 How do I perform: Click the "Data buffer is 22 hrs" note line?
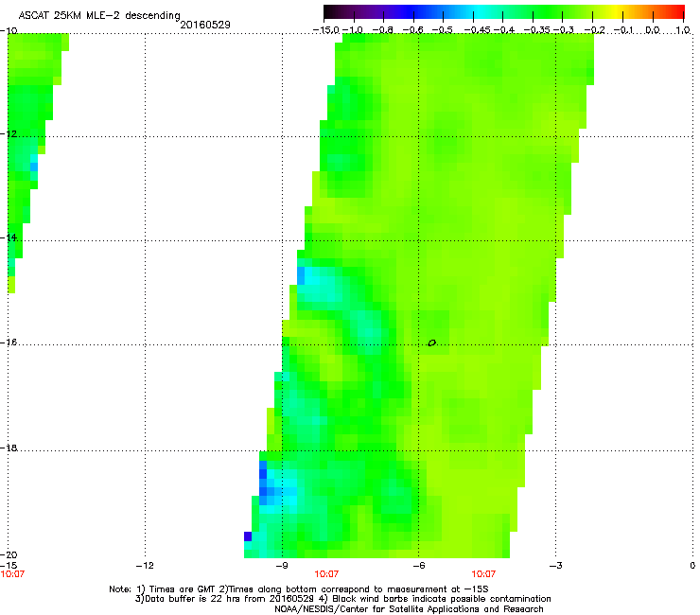[342, 599]
